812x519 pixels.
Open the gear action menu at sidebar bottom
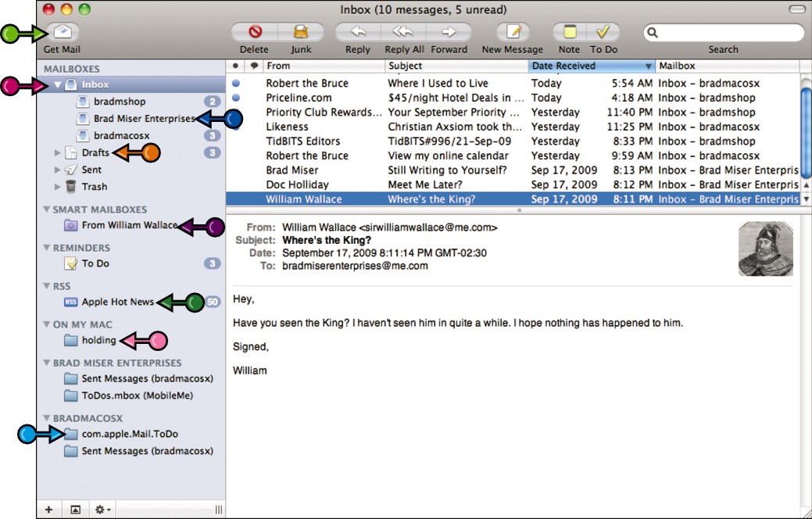point(102,510)
